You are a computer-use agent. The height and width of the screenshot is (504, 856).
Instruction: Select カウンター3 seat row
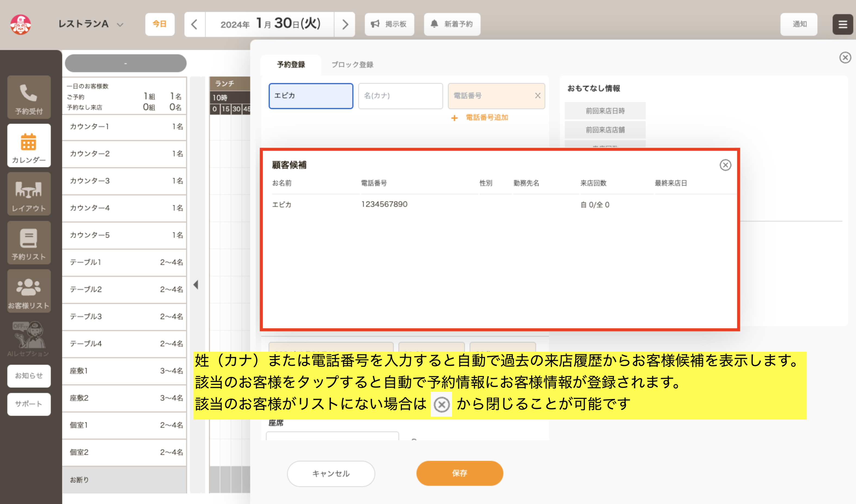coord(124,181)
